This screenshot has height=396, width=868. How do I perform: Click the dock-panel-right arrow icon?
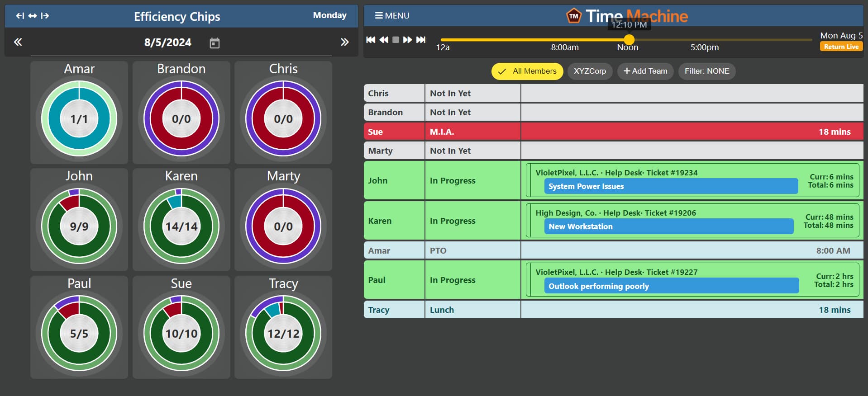(45, 16)
